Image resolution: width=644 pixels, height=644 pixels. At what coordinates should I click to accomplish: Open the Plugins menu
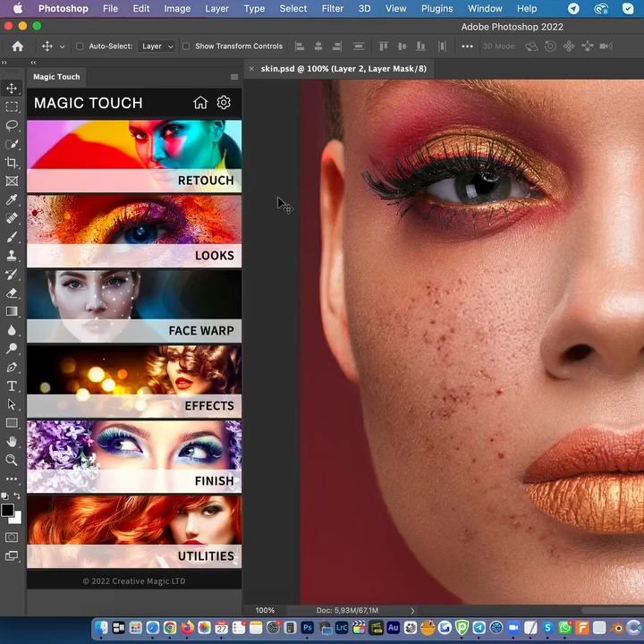pyautogui.click(x=437, y=9)
